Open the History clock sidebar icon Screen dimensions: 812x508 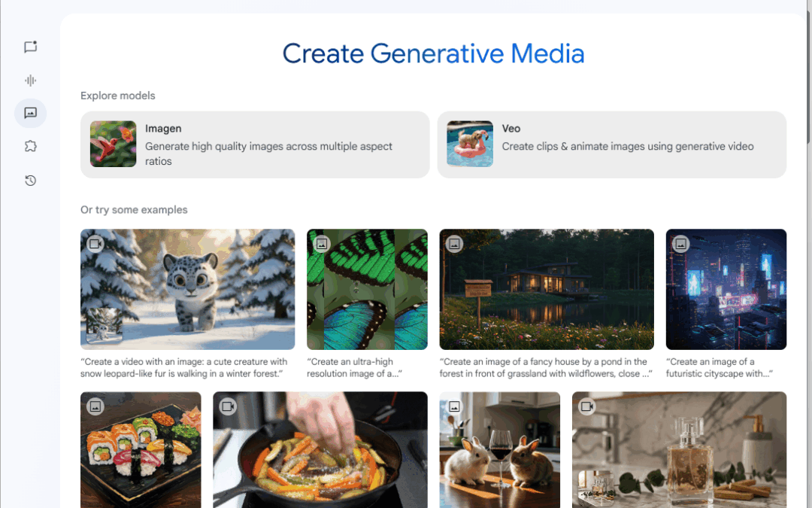point(31,181)
